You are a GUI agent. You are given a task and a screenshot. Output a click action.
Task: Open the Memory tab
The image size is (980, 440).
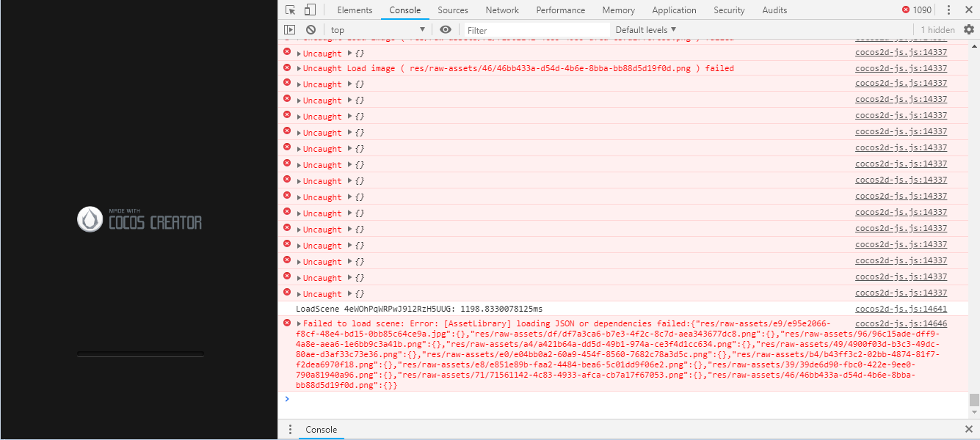[x=619, y=10]
